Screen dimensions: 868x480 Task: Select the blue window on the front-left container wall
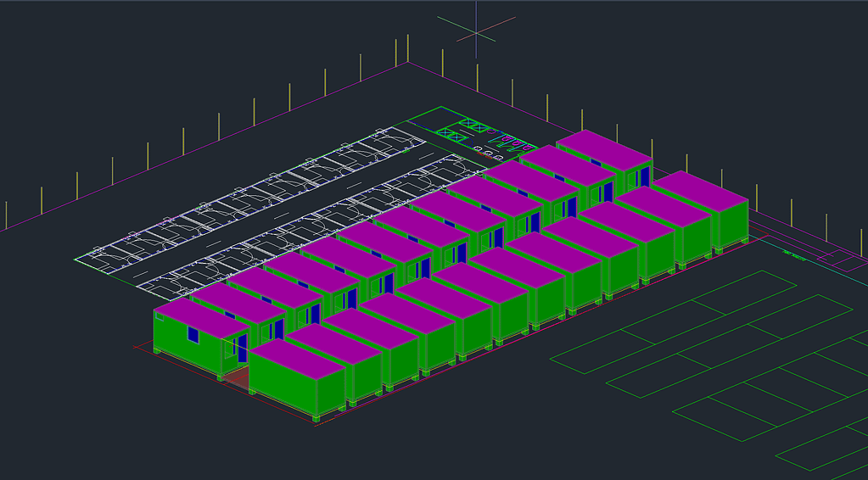pyautogui.click(x=193, y=335)
